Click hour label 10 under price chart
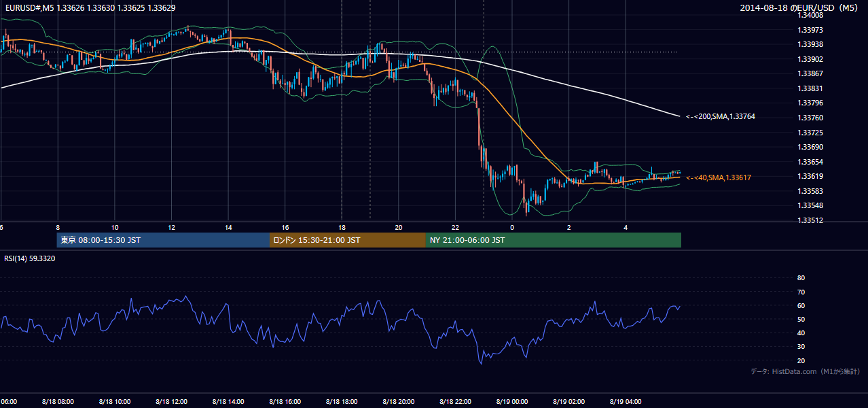Viewport: 868px width, 408px height. tap(115, 227)
